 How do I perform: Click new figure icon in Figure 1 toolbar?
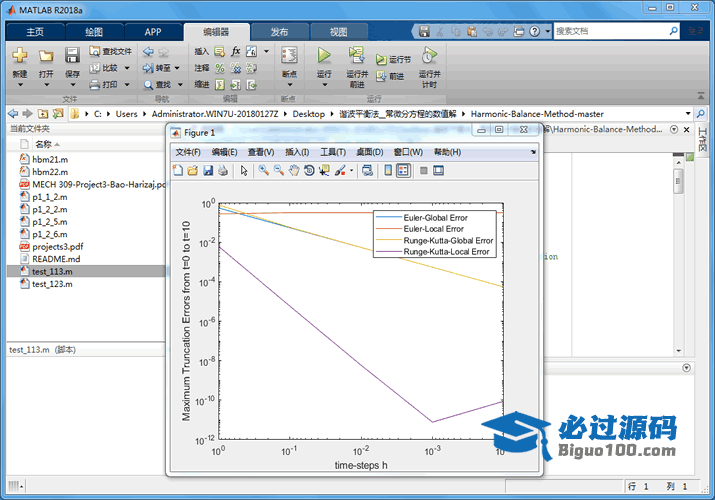click(x=178, y=170)
